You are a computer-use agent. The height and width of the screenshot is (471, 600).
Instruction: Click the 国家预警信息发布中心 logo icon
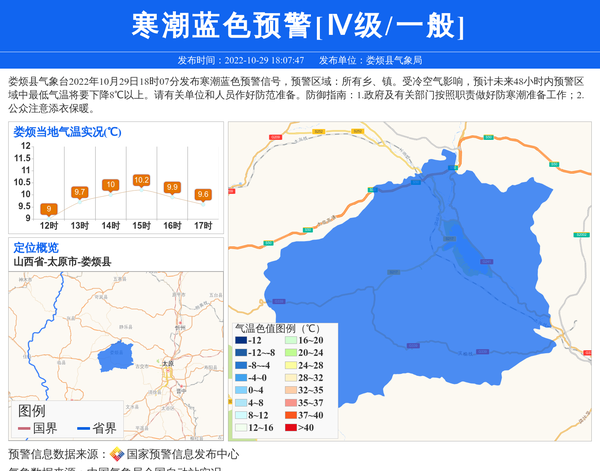117,454
